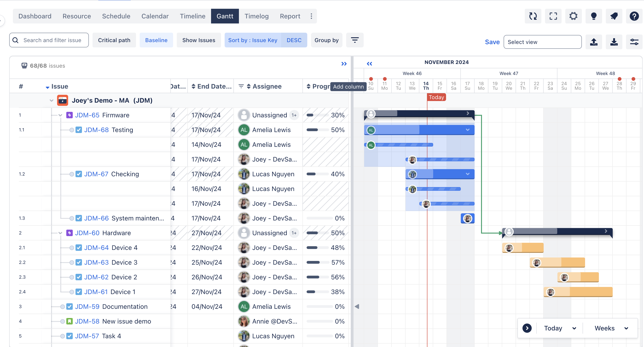This screenshot has height=347, width=644.
Task: Click the filter lines icon
Action: coord(354,40)
